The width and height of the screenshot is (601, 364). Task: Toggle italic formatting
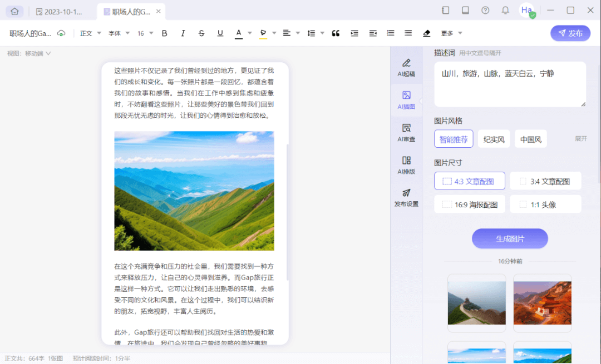(x=183, y=33)
